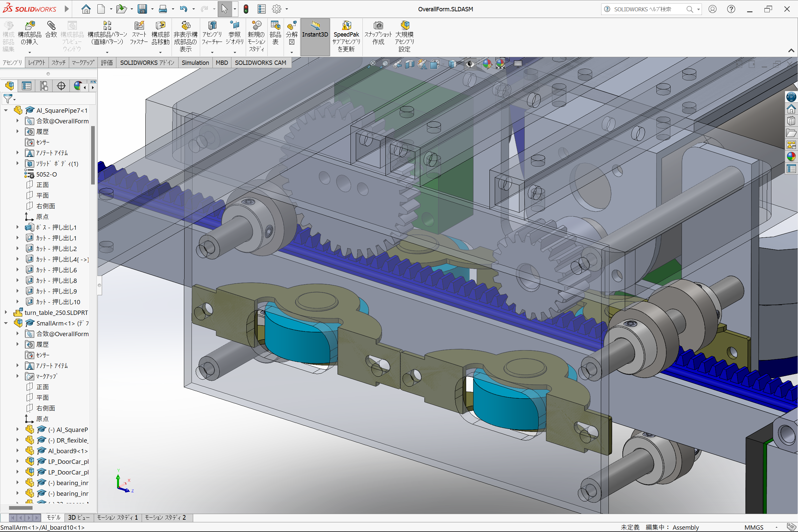Open Appearances tab in task pane

[x=791, y=156]
